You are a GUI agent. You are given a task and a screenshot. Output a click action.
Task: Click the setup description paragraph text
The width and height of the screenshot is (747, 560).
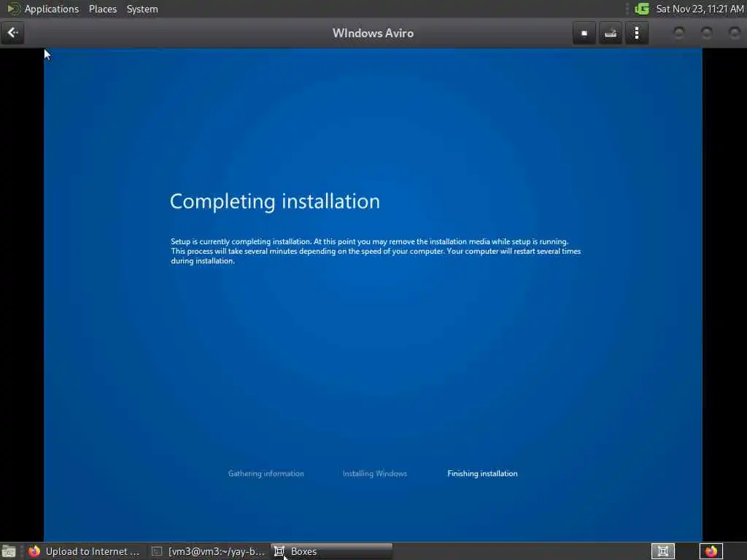pos(376,251)
